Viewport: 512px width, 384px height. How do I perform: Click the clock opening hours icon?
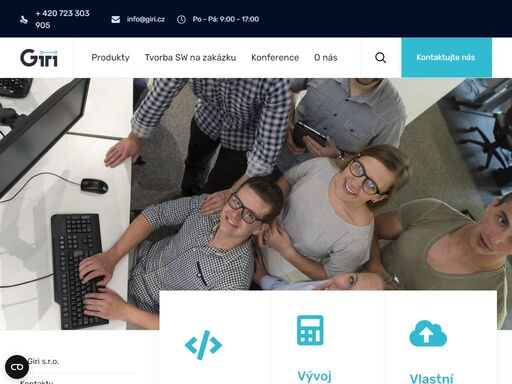(x=181, y=19)
